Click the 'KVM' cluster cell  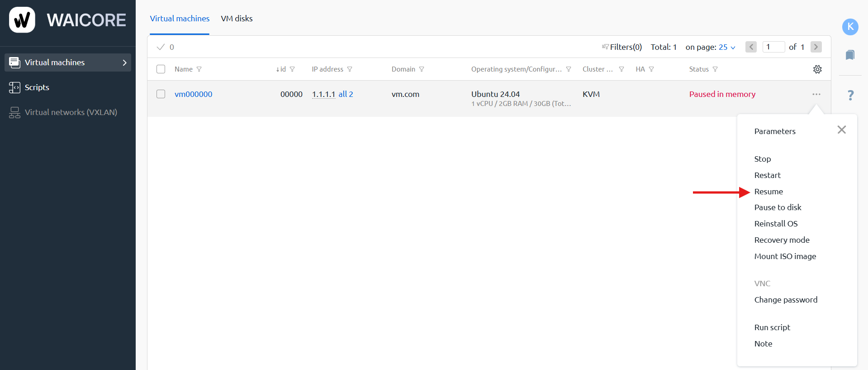pyautogui.click(x=591, y=94)
